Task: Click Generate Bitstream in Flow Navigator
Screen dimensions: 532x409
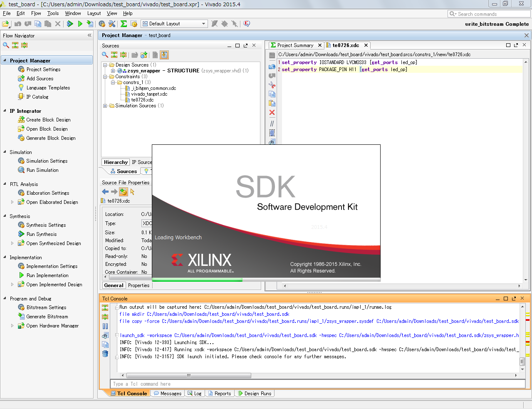Action: [x=47, y=317]
